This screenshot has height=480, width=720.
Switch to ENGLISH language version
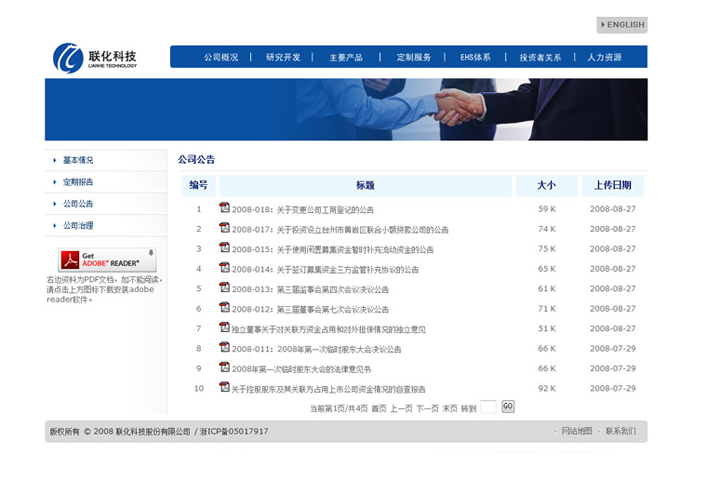pyautogui.click(x=622, y=25)
